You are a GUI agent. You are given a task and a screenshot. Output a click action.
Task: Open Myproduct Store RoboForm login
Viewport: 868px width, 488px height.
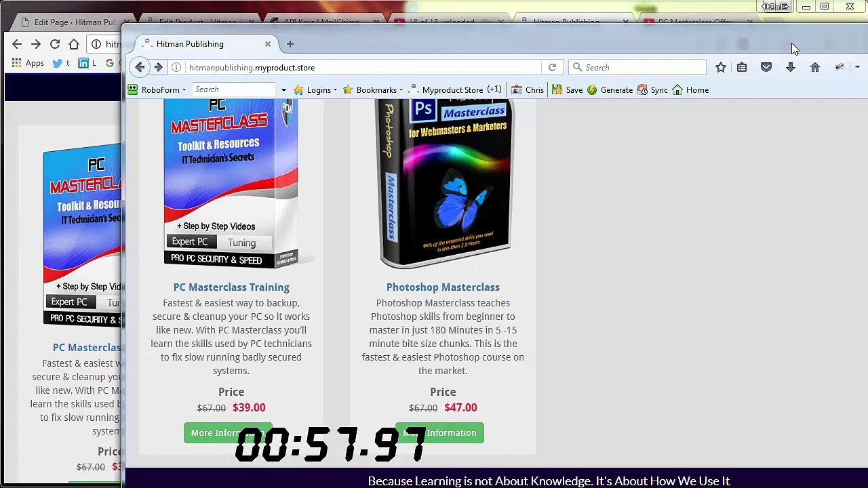click(455, 89)
